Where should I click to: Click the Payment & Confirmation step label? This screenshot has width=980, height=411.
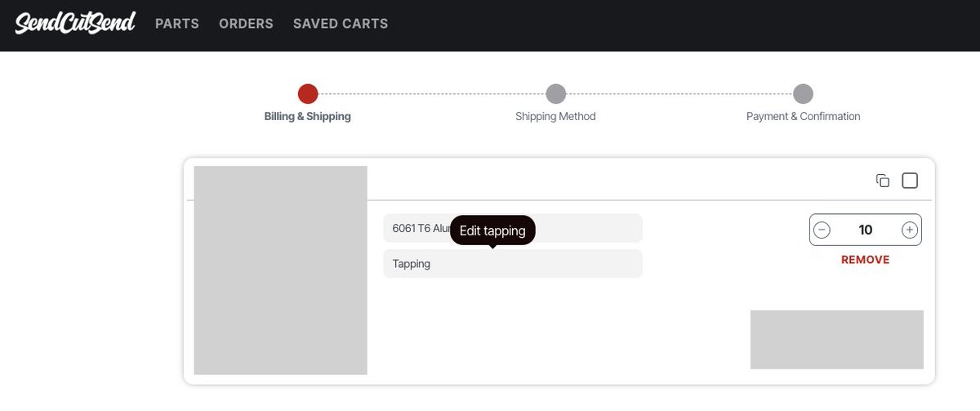coord(804,116)
